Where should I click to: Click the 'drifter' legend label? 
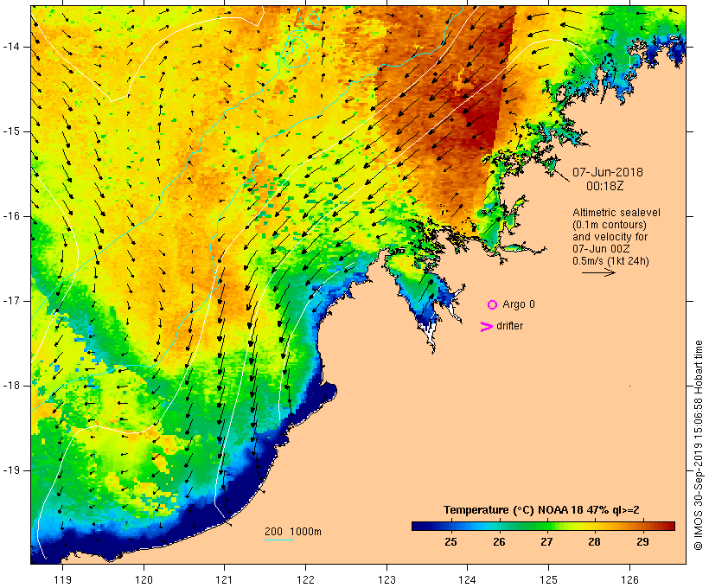[x=509, y=326]
